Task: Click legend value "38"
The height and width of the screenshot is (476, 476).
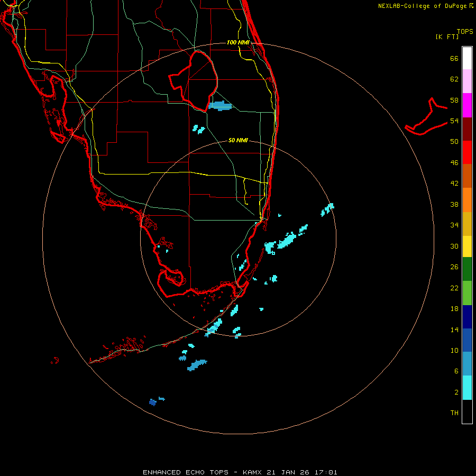Action: coord(454,204)
